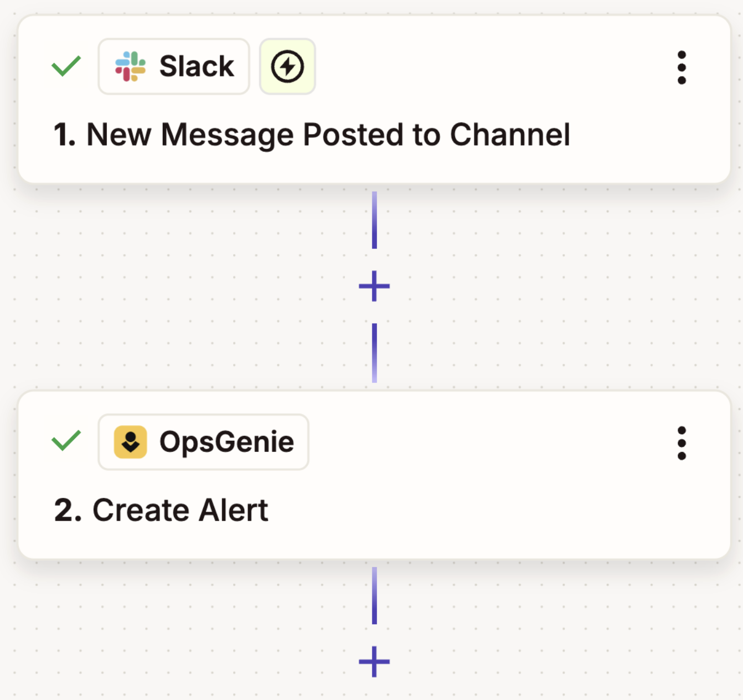Open the three-dot menu on the OpsGenie step
Viewport: 743px width, 700px height.
click(x=682, y=442)
